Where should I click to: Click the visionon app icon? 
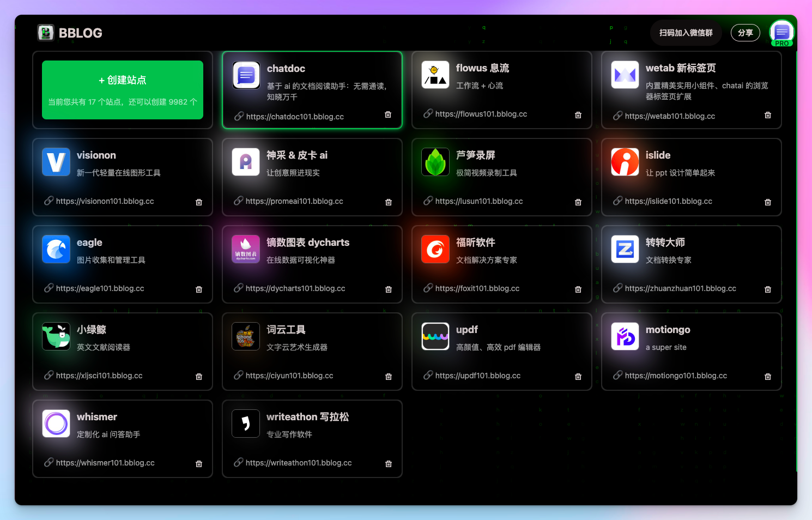point(56,162)
